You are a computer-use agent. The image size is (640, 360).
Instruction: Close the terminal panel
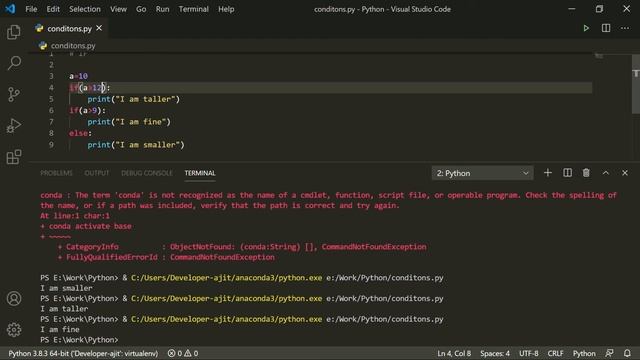[625, 173]
